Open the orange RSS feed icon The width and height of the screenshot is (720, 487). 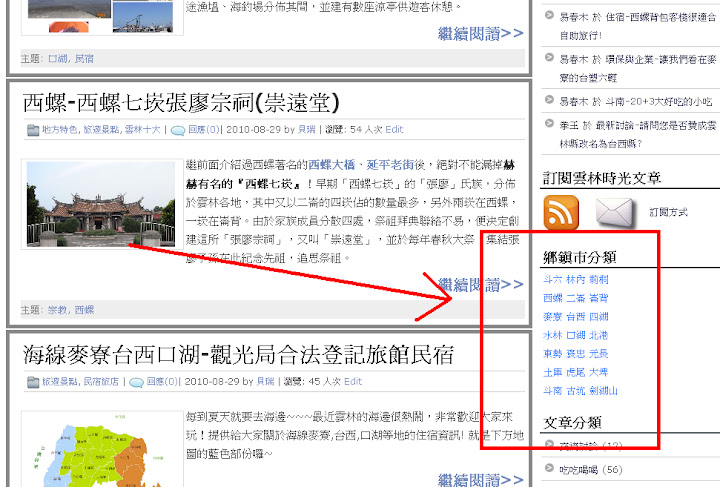(x=561, y=212)
